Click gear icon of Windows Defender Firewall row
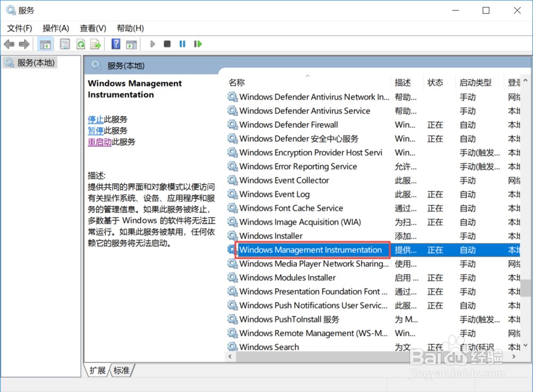This screenshot has width=533, height=392. (232, 125)
